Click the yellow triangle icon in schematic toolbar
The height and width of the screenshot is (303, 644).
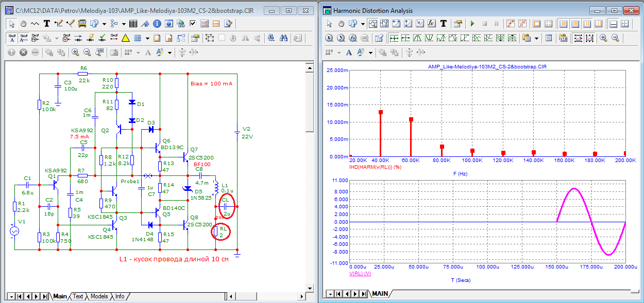tap(126, 38)
